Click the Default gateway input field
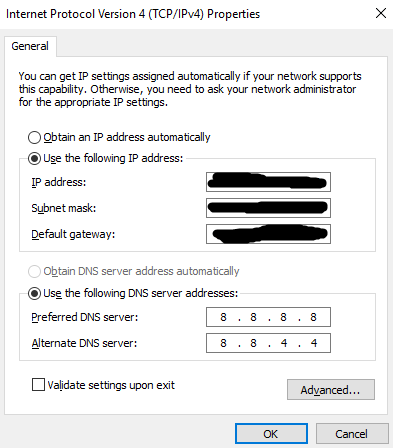Screen dimensions: 393x448 (268, 234)
